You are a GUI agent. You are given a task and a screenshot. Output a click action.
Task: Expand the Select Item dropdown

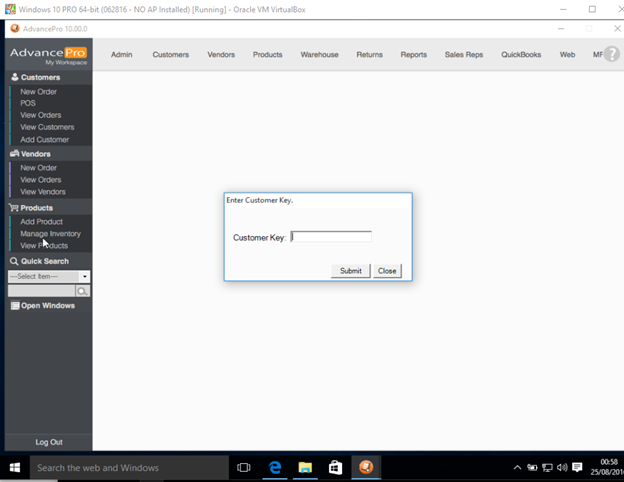pos(85,277)
